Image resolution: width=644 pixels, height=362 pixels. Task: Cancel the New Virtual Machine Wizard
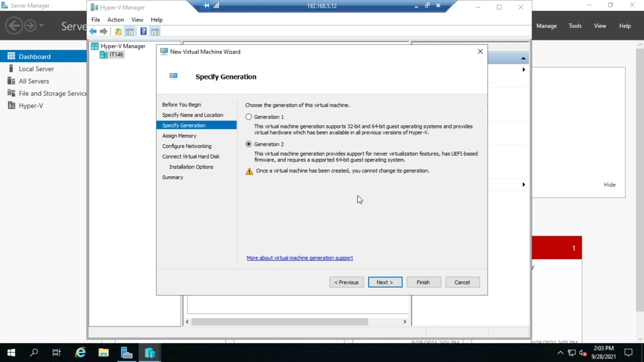462,282
